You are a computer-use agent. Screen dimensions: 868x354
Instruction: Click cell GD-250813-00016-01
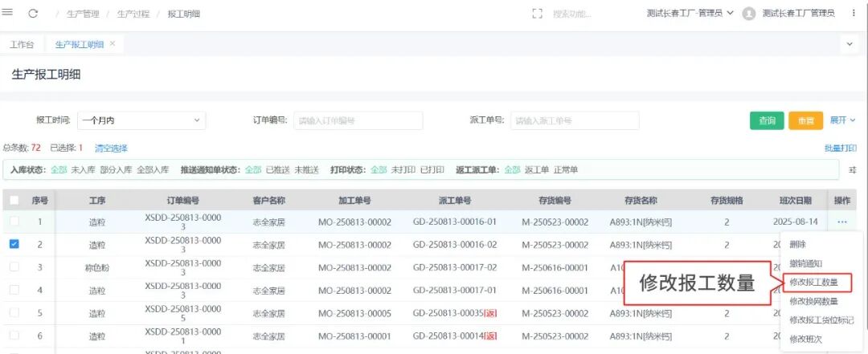coord(454,222)
